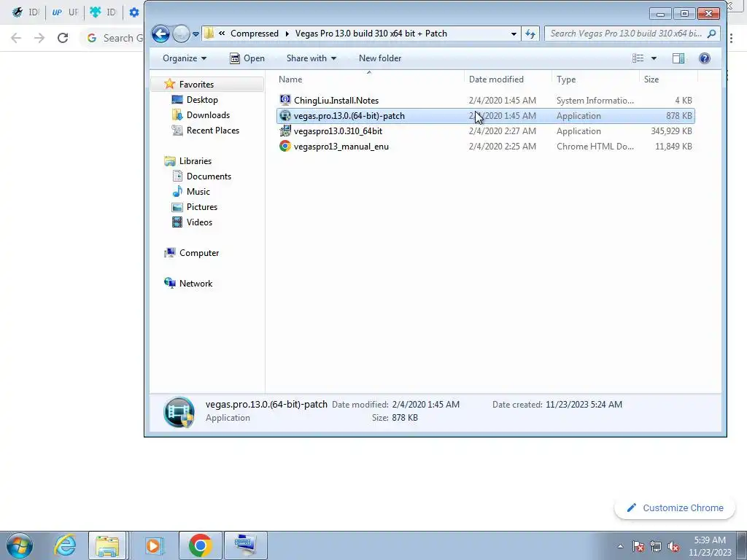Click the vegas.pro.13.0.(64-bit)-patch file icon

(x=285, y=116)
